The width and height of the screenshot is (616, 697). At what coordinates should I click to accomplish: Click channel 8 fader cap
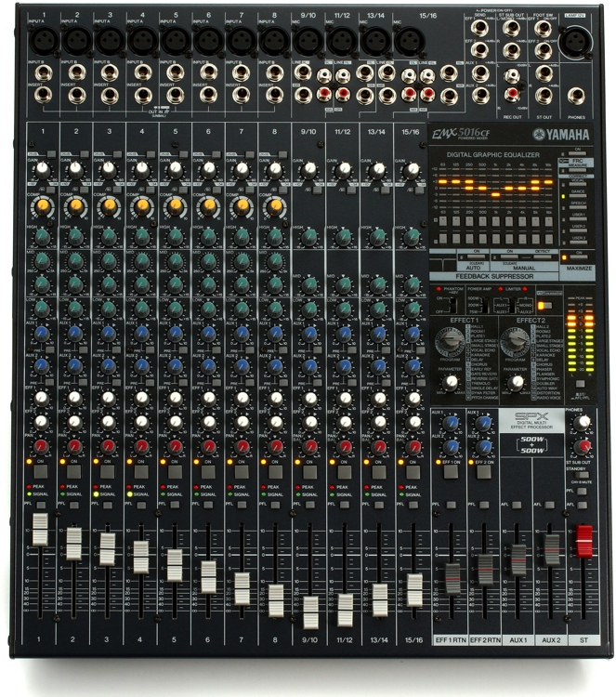[x=276, y=601]
